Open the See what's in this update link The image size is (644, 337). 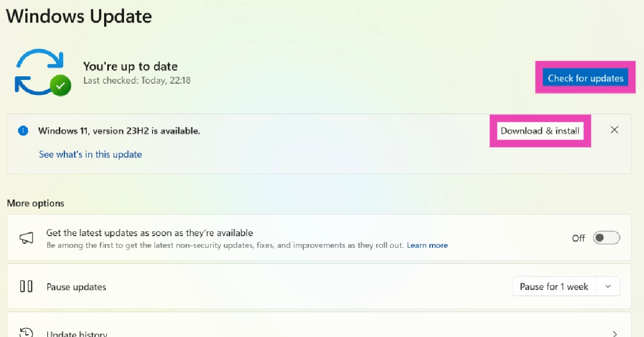coord(90,155)
